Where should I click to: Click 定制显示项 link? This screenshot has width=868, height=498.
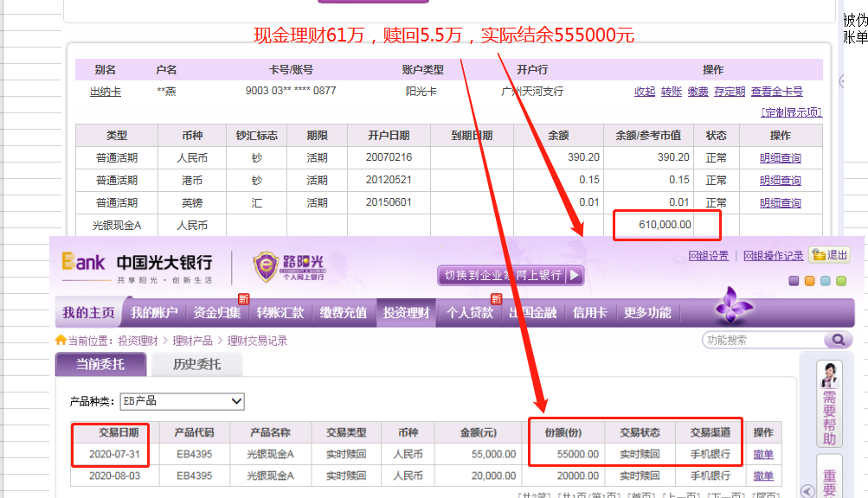pyautogui.click(x=792, y=112)
